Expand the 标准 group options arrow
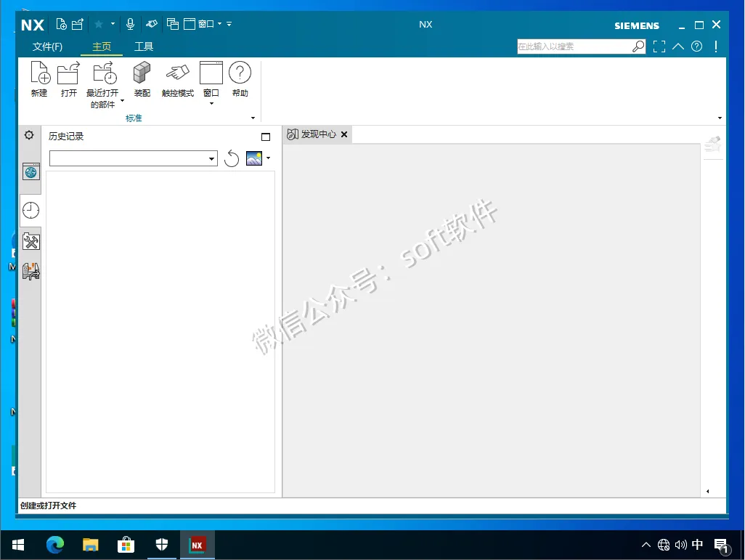 (x=253, y=118)
